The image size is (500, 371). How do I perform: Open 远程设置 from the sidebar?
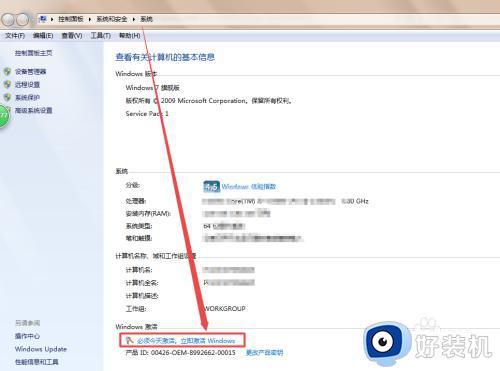(27, 85)
